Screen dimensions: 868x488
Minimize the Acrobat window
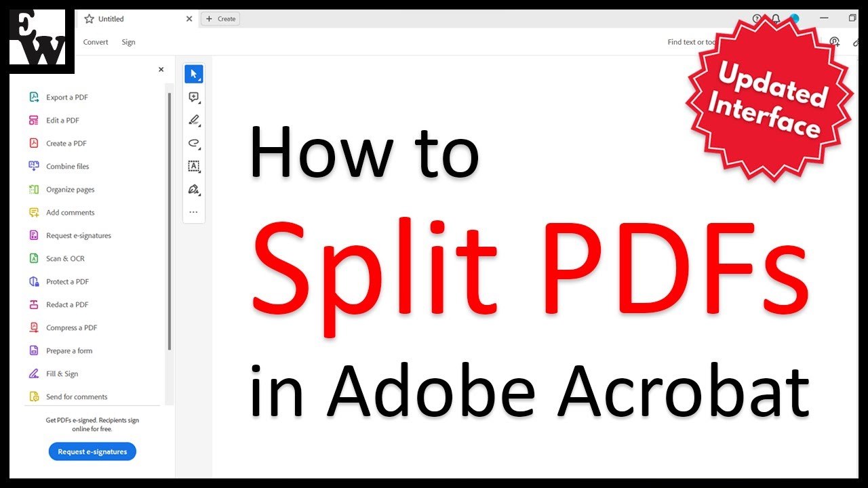coord(824,18)
